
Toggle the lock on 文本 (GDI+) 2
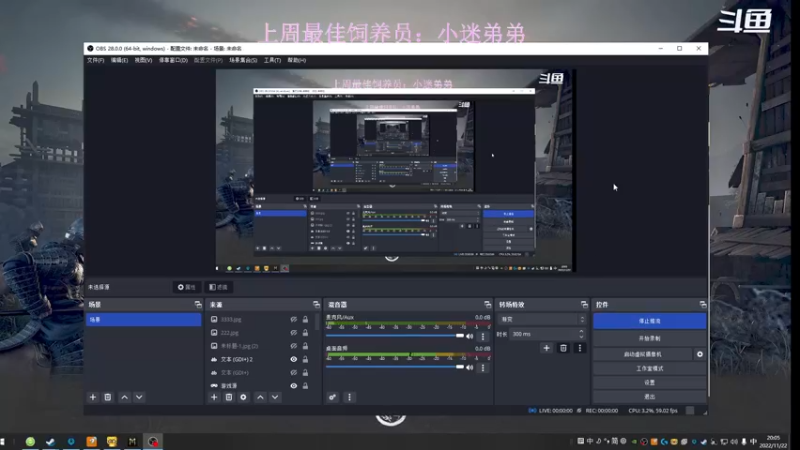[x=305, y=359]
